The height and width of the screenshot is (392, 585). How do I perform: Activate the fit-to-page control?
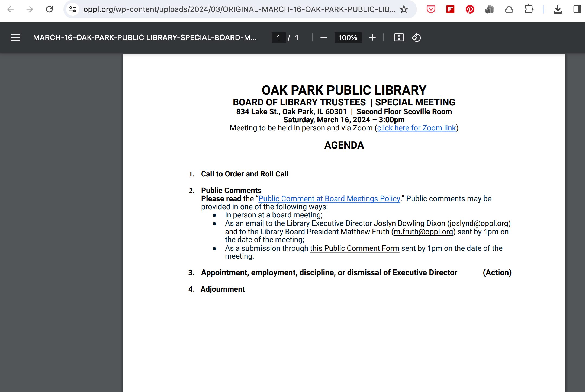[x=398, y=37]
